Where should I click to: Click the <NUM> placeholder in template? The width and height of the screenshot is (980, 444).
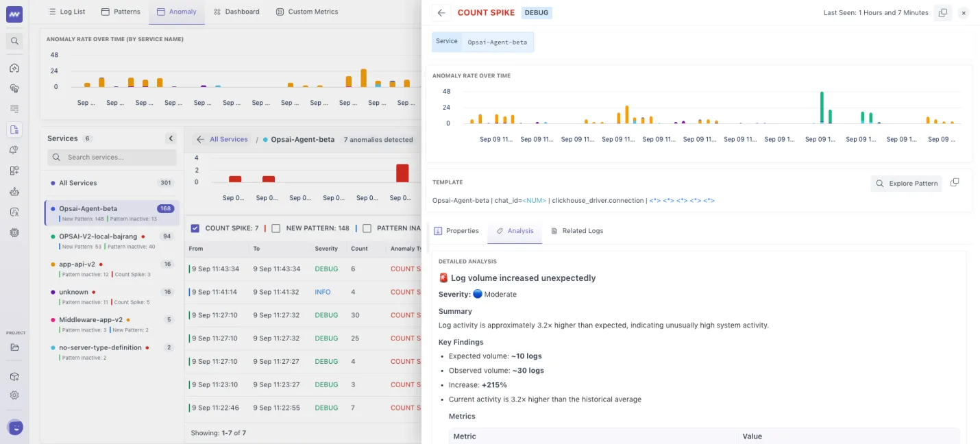(535, 201)
